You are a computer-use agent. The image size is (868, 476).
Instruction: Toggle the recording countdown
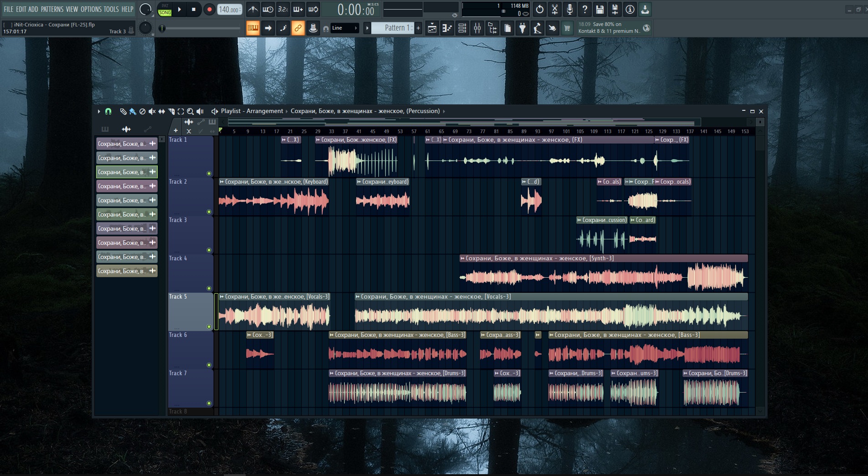click(x=283, y=9)
